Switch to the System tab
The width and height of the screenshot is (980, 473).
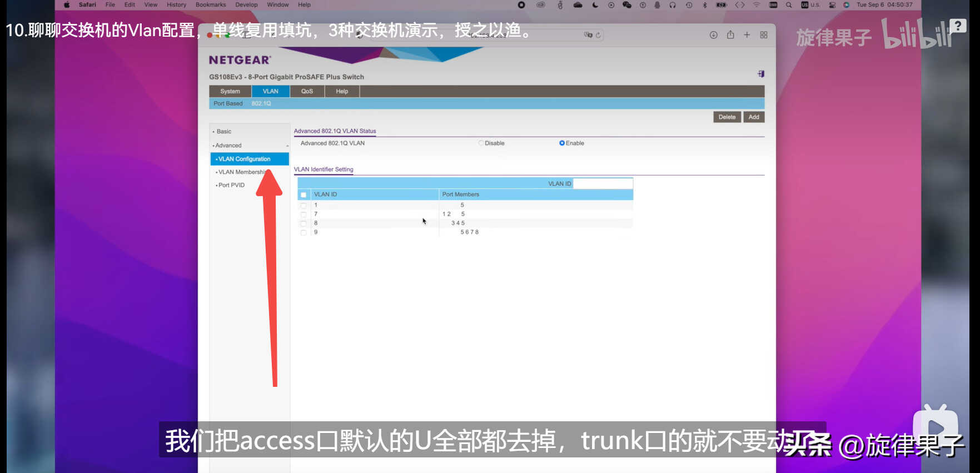pyautogui.click(x=230, y=91)
